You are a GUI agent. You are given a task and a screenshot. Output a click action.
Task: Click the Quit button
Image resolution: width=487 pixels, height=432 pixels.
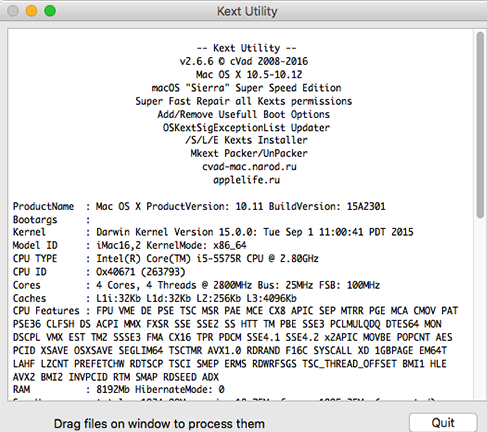click(x=443, y=423)
